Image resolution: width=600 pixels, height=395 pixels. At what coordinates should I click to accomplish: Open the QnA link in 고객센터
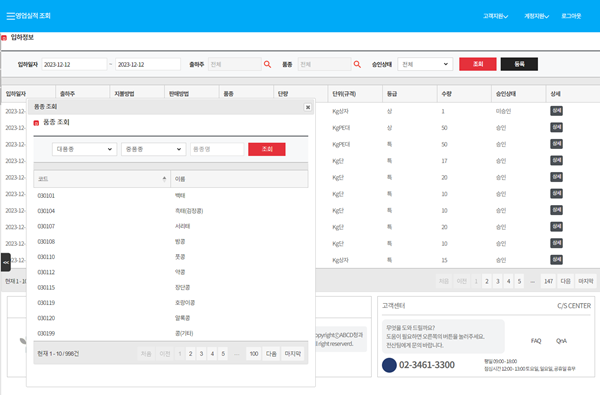tap(561, 341)
